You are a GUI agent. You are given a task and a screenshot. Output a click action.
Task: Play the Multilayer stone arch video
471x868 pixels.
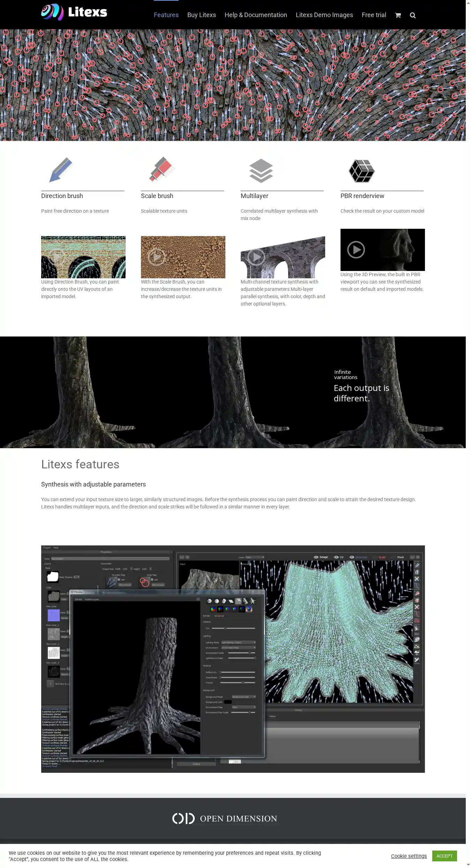[x=256, y=257]
